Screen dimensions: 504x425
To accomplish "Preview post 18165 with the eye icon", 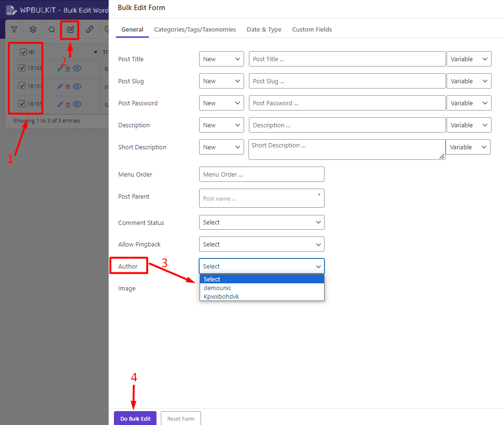I will tap(77, 104).
